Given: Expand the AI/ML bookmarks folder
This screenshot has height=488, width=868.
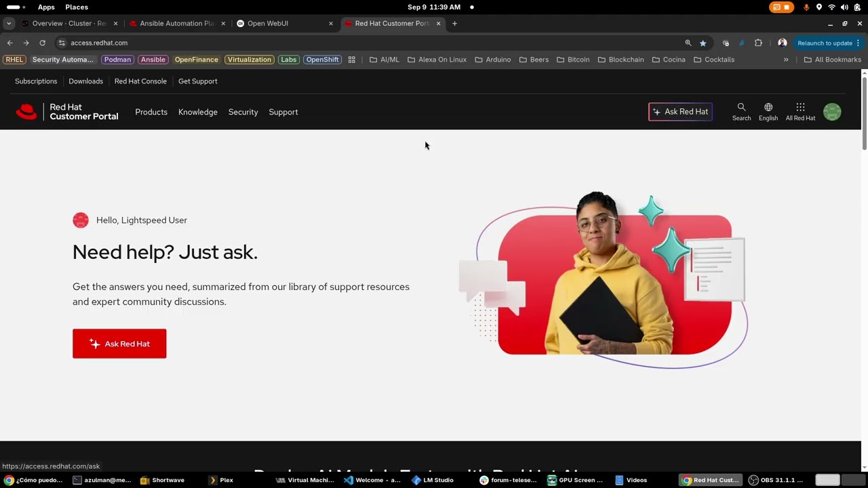Looking at the screenshot, I should pos(384,60).
